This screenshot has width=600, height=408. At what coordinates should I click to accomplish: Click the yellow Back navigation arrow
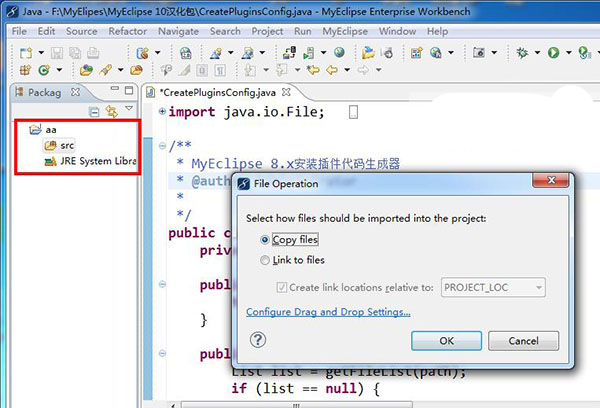click(x=332, y=70)
